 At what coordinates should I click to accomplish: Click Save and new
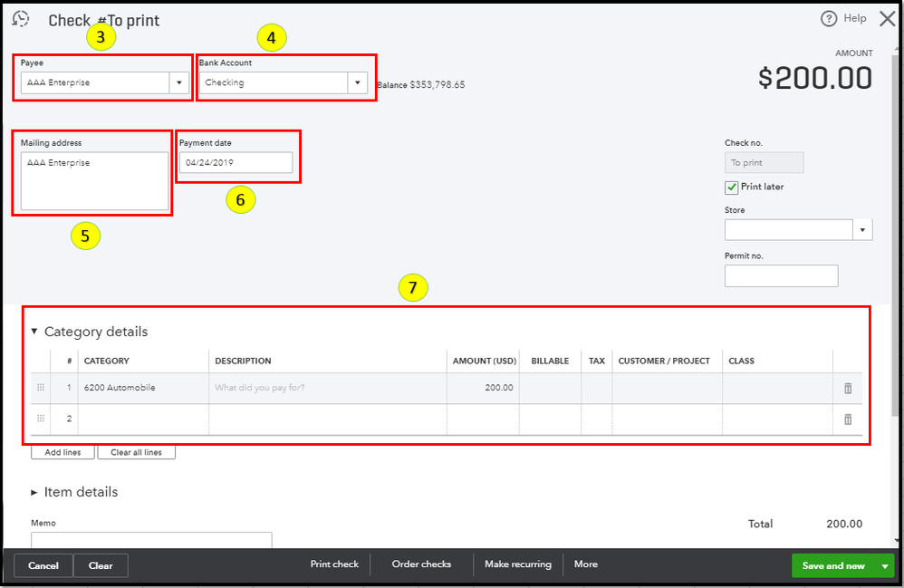click(833, 566)
